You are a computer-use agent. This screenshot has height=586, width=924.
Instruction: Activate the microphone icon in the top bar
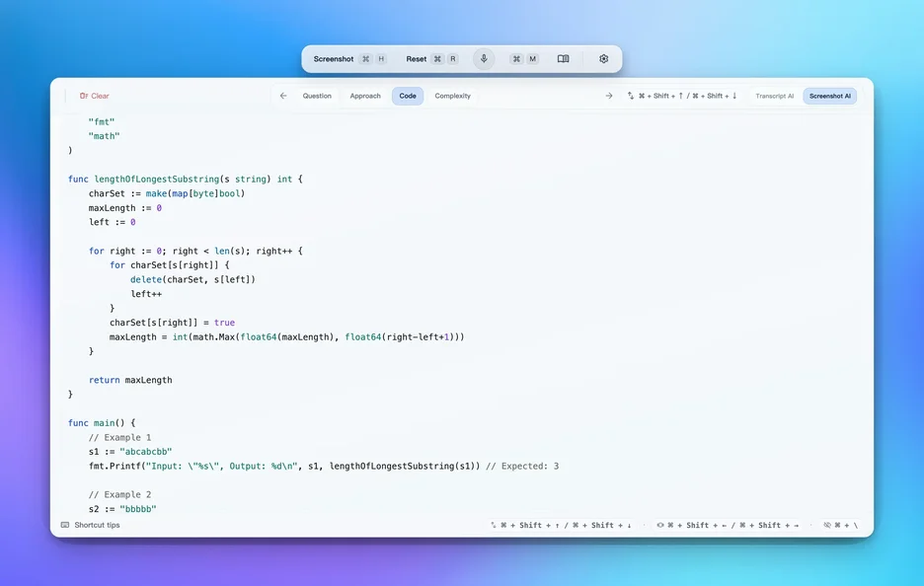[x=483, y=58]
